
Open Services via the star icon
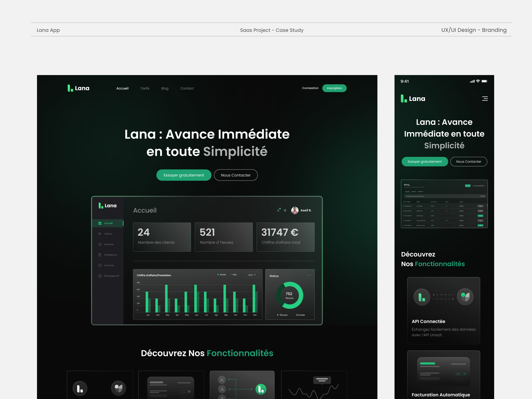[x=100, y=244]
